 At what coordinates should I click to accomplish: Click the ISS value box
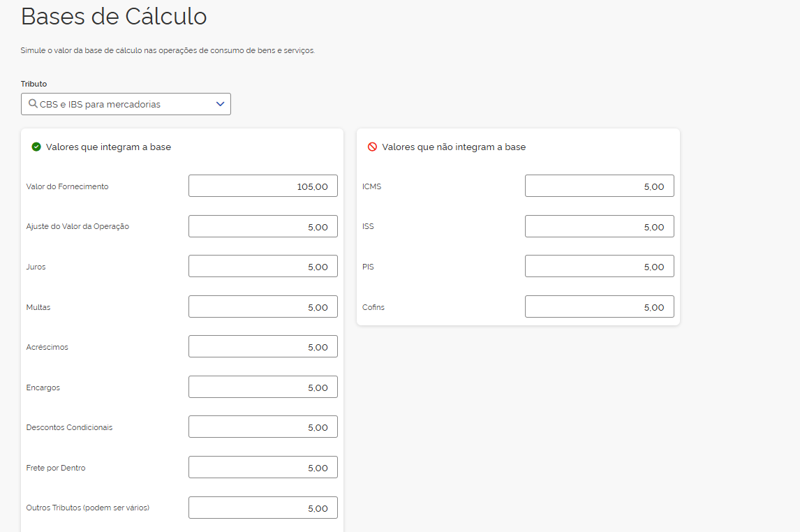599,226
